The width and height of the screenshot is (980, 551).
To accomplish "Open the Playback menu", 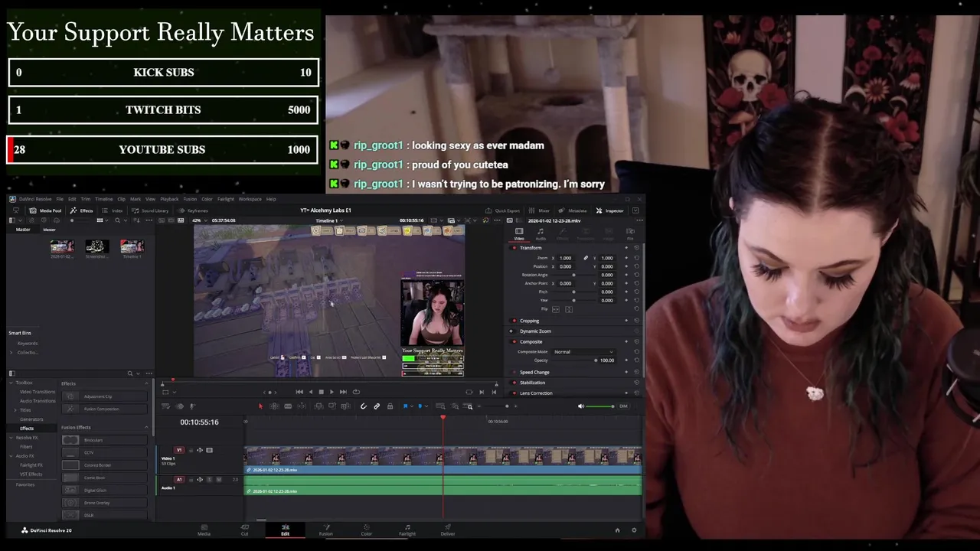I will [x=169, y=199].
